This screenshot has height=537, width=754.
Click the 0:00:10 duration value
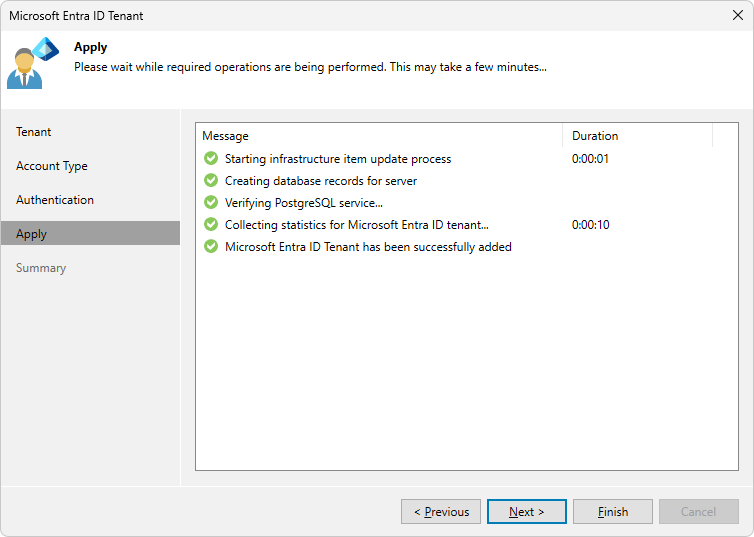pyautogui.click(x=591, y=225)
